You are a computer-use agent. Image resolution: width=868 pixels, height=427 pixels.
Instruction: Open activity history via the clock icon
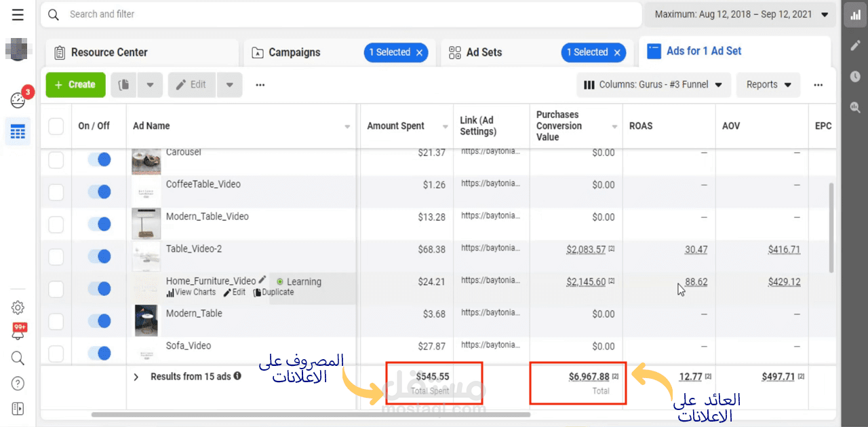click(x=854, y=76)
